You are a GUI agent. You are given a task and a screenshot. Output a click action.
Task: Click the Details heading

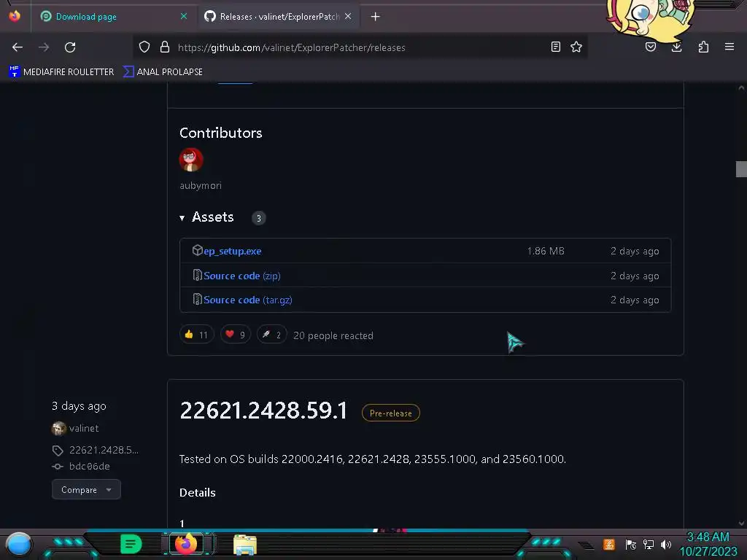point(197,492)
